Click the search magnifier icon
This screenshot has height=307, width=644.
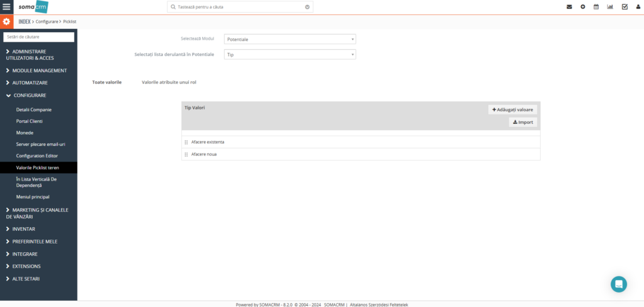click(174, 7)
